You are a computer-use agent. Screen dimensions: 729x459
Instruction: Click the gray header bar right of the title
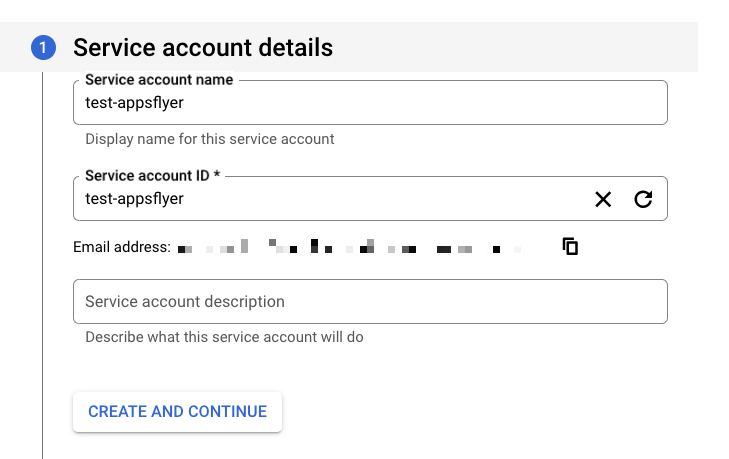520,47
